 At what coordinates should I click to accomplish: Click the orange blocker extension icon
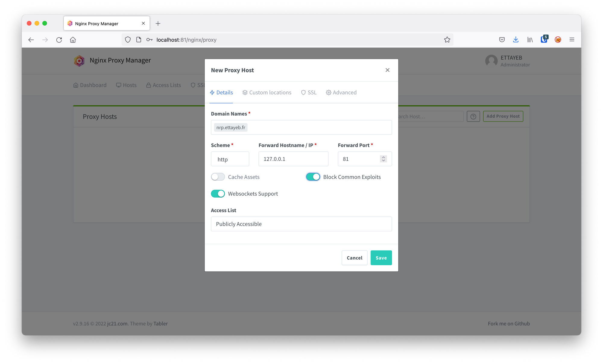pos(558,40)
